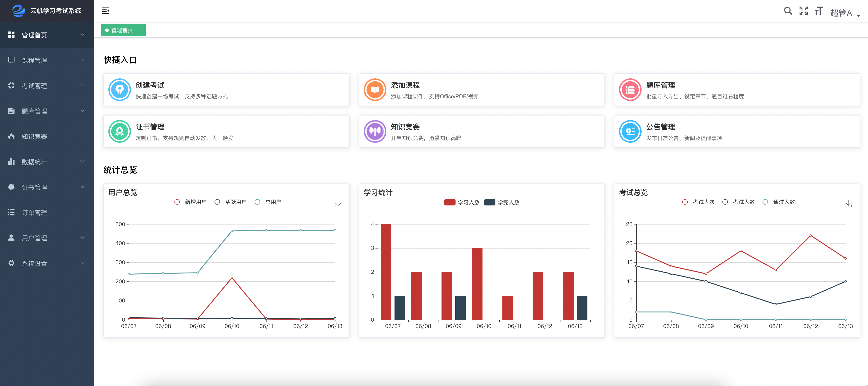Toggle 学习人数 series in legend
The width and height of the screenshot is (868, 386).
point(462,203)
